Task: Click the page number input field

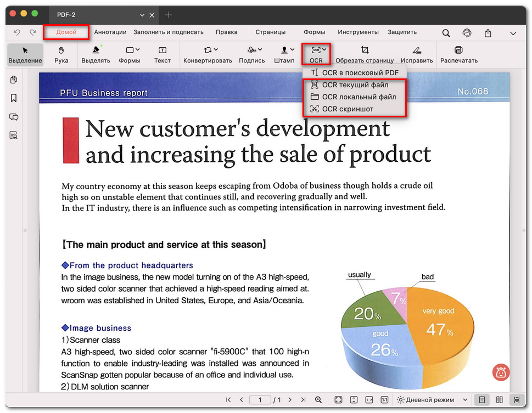Action: pos(260,400)
